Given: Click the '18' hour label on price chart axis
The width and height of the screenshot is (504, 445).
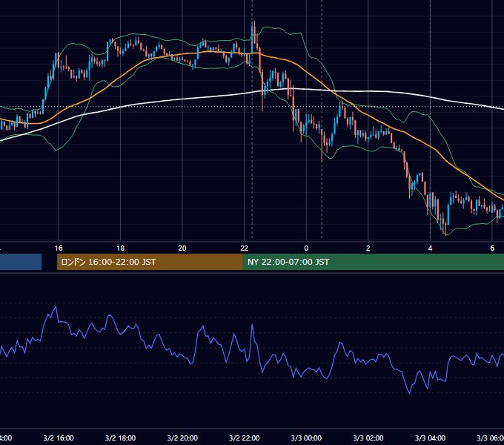Looking at the screenshot, I should [121, 248].
